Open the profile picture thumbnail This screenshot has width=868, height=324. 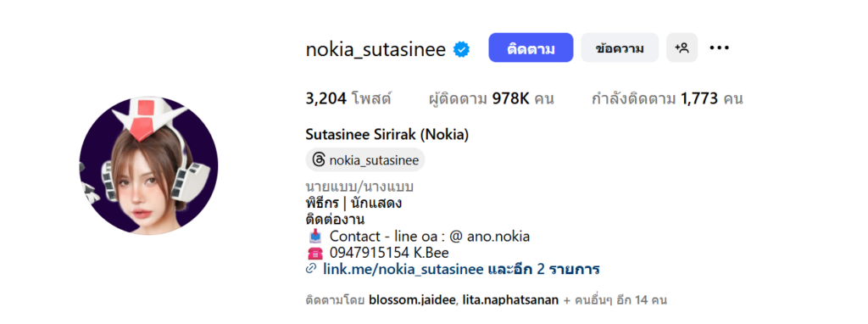(x=148, y=166)
